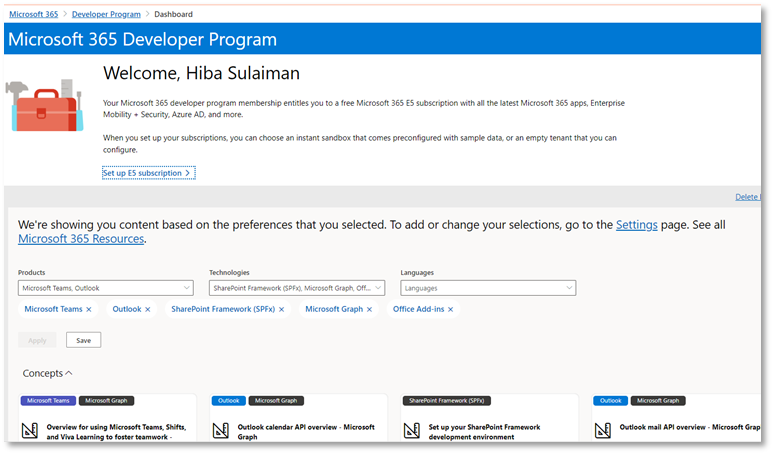The height and width of the screenshot is (454, 773).
Task: Go to Microsoft 365 breadcrumb
Action: (34, 14)
